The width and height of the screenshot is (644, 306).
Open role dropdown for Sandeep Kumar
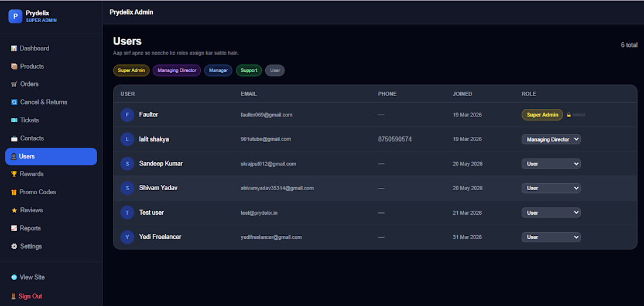point(551,164)
